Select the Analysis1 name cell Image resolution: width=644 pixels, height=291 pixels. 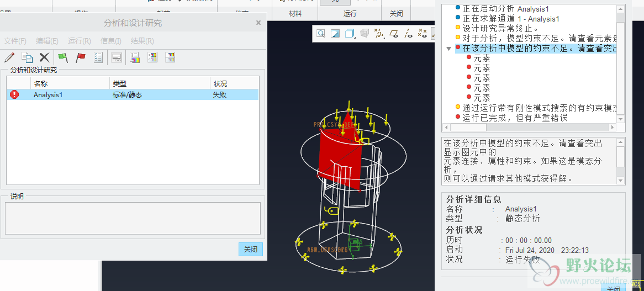(x=48, y=95)
